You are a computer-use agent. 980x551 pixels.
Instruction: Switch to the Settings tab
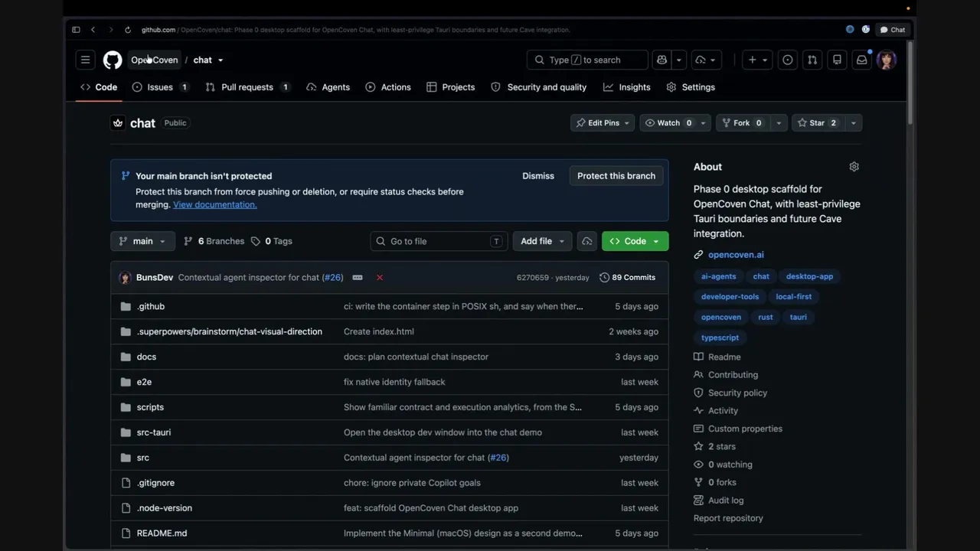coord(691,87)
